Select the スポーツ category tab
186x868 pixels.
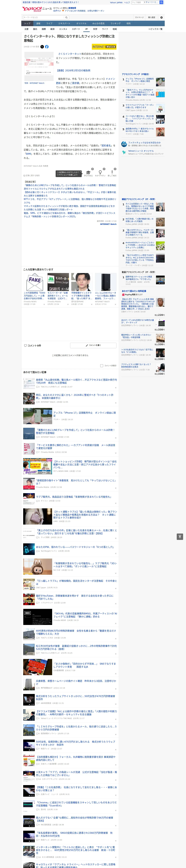(x=76, y=29)
